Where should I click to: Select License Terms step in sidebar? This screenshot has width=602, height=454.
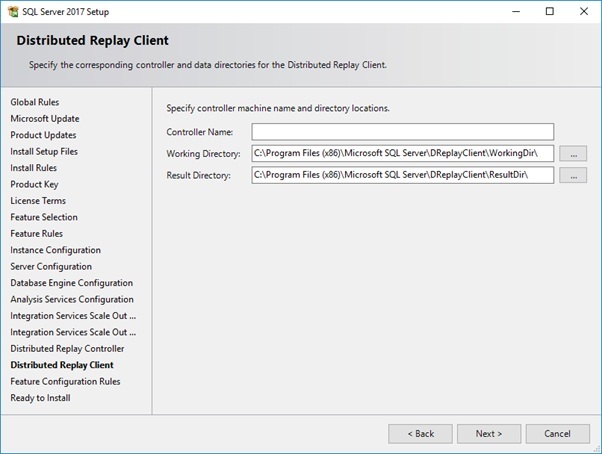click(38, 201)
